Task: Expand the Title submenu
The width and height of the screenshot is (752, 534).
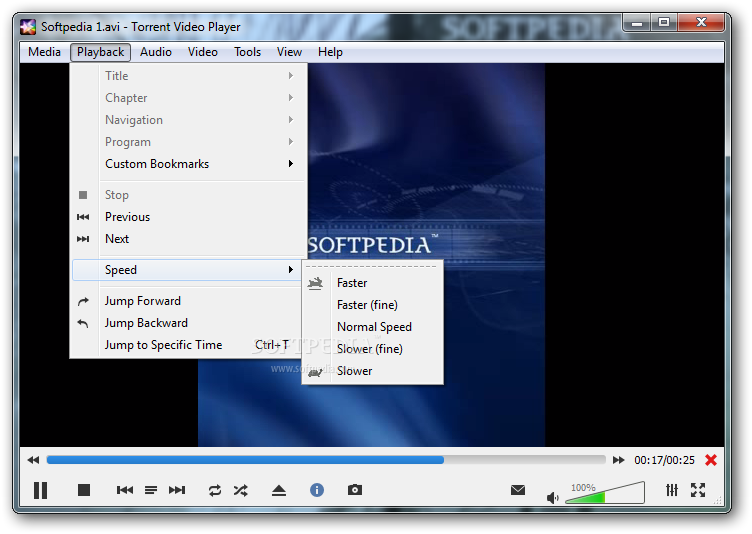Action: tap(189, 76)
